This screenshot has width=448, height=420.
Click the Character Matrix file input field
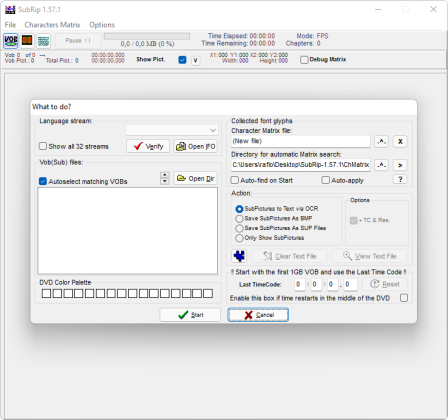pyautogui.click(x=301, y=141)
